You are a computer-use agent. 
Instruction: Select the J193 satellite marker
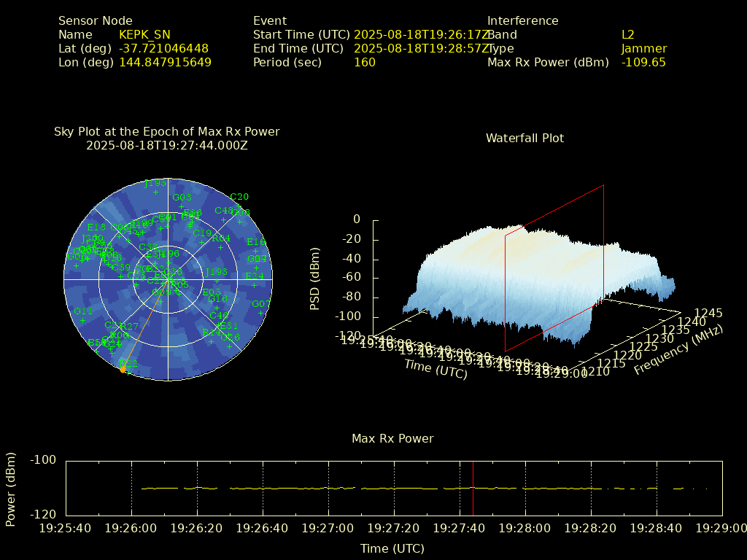(216, 280)
